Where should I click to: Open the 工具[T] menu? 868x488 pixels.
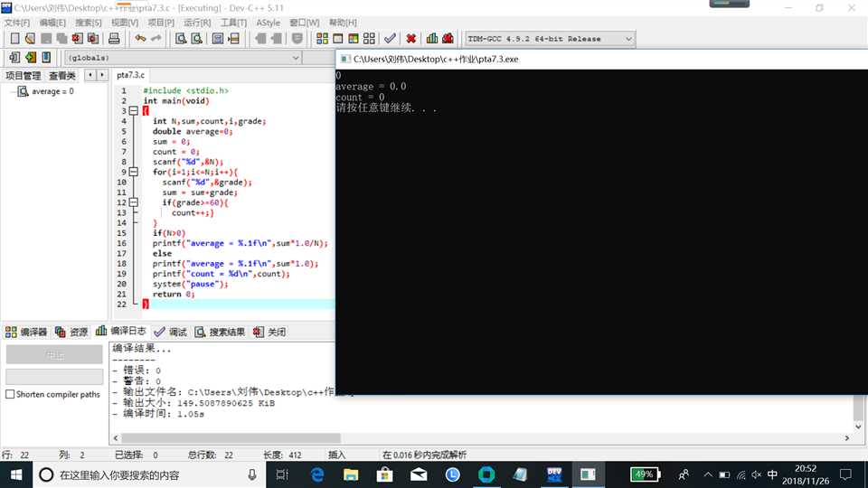point(233,23)
